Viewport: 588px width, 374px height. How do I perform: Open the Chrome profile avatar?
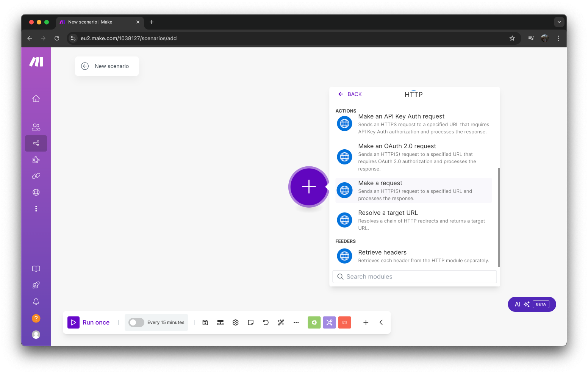(x=545, y=38)
